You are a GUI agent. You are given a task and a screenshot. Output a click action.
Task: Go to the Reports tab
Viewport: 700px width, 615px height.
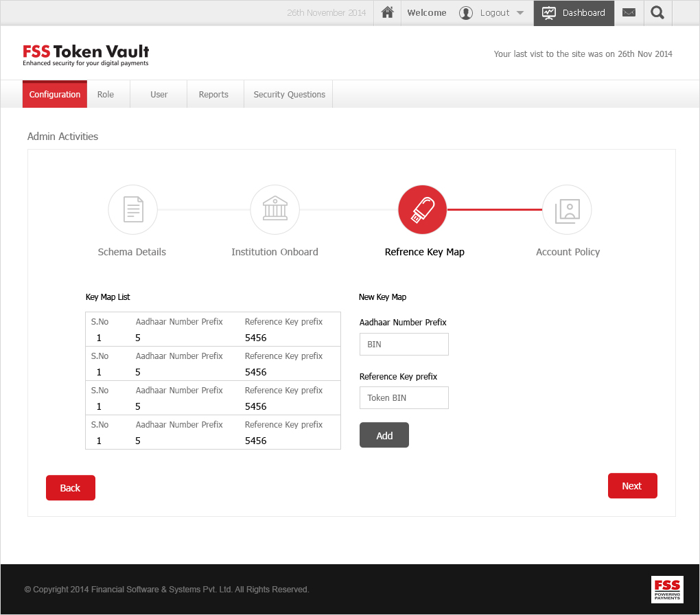point(213,95)
